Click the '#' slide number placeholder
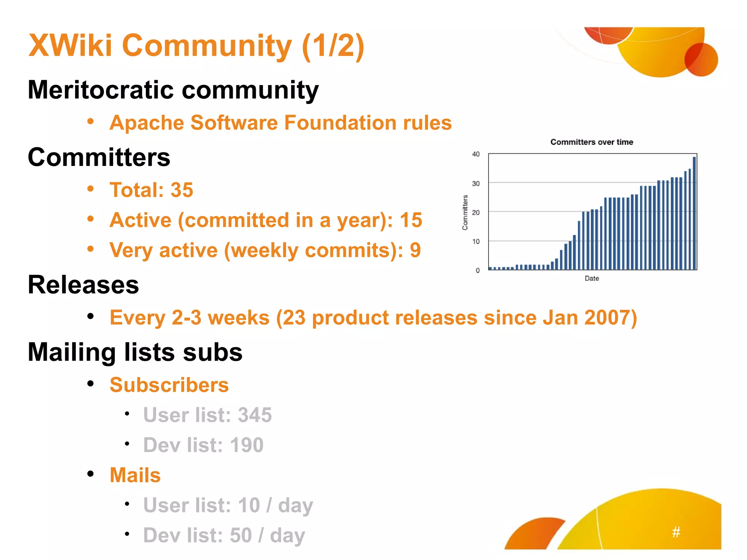 pyautogui.click(x=676, y=532)
